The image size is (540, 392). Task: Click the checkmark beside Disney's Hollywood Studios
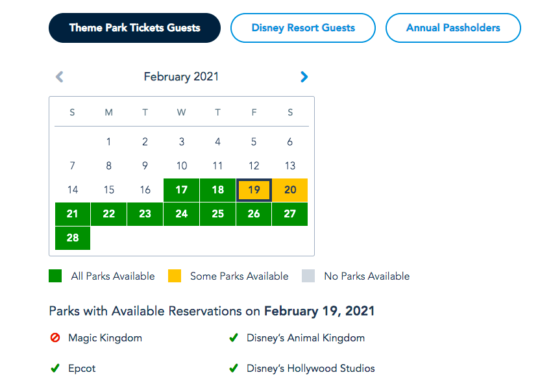234,369
